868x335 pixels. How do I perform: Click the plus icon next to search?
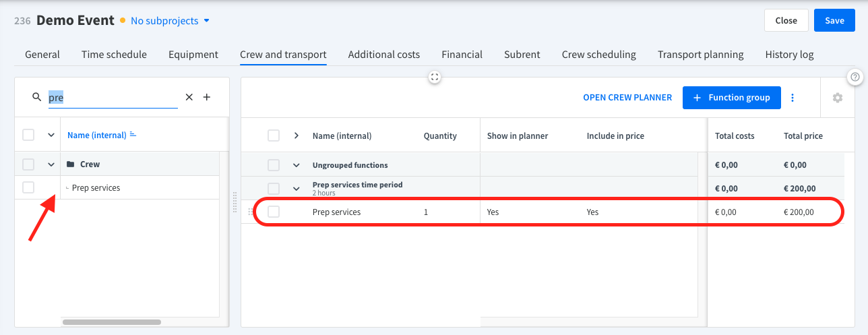click(x=207, y=97)
